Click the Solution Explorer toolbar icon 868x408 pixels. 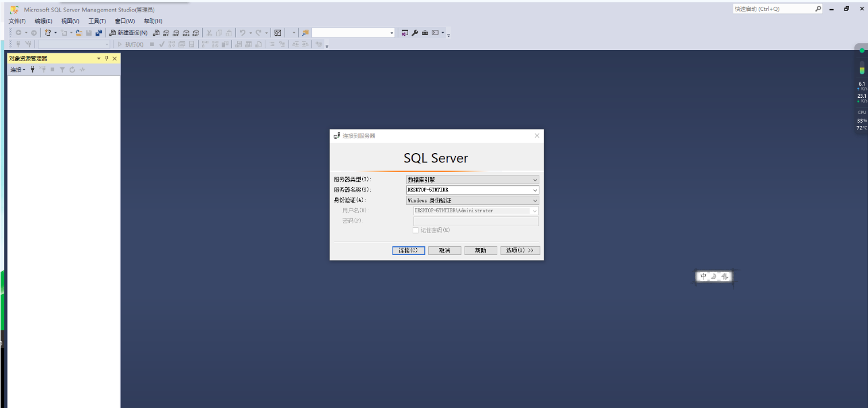pyautogui.click(x=405, y=33)
